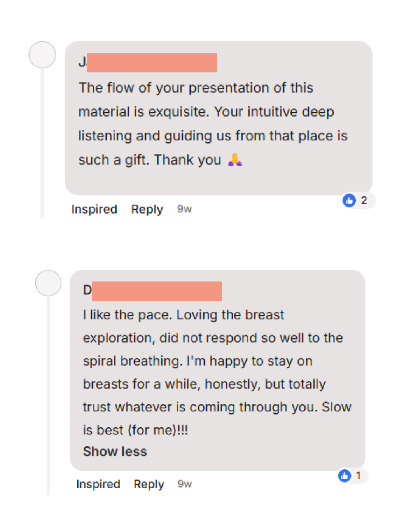
Task: Click the thread line below J's avatar
Action: [42, 144]
